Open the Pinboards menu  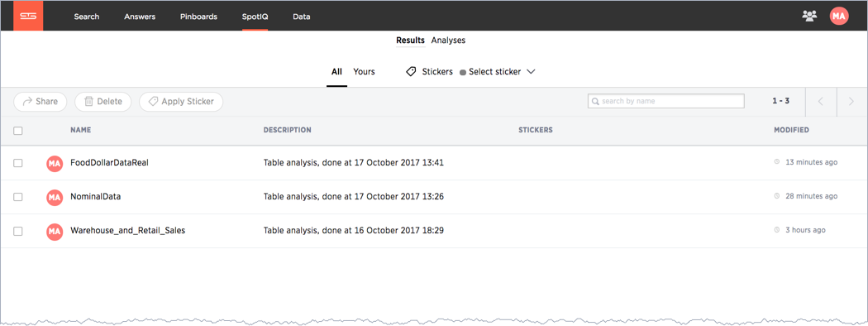(198, 17)
